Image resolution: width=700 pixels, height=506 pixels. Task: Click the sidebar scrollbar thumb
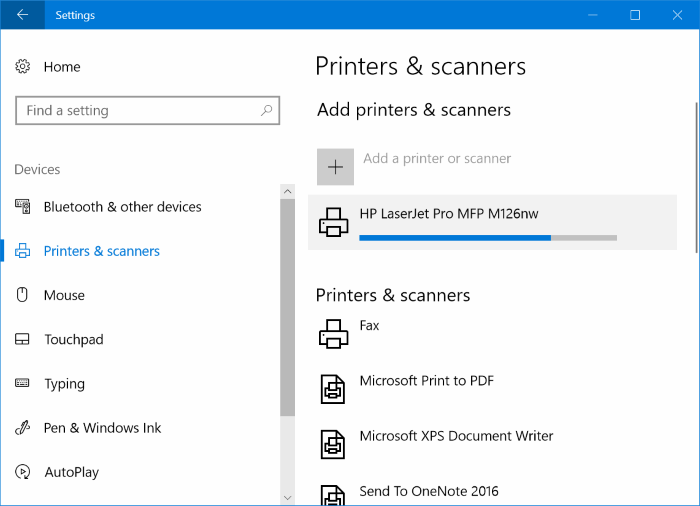(288, 308)
